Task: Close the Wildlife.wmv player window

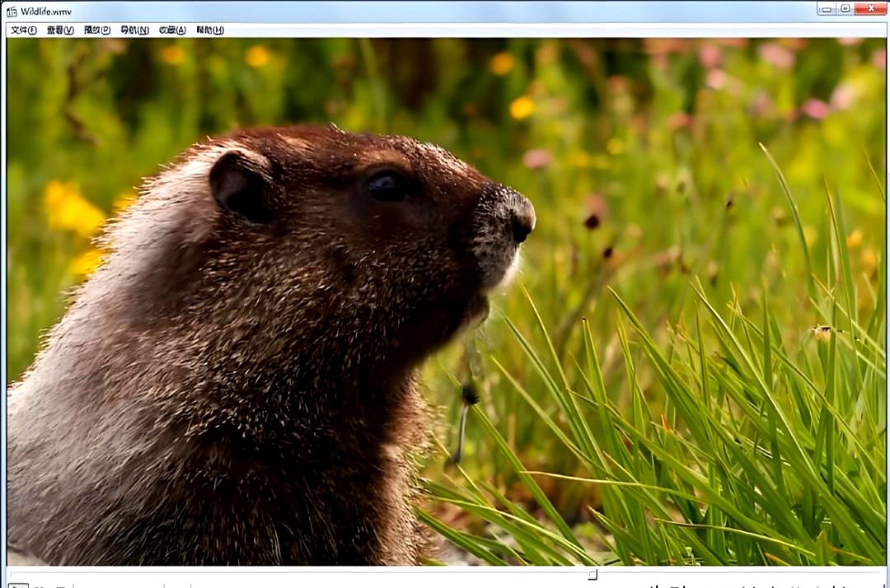Action: coord(869,9)
